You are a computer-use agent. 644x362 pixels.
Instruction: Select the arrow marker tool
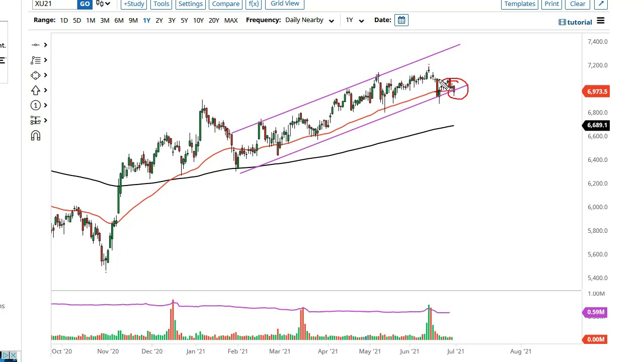point(35,90)
